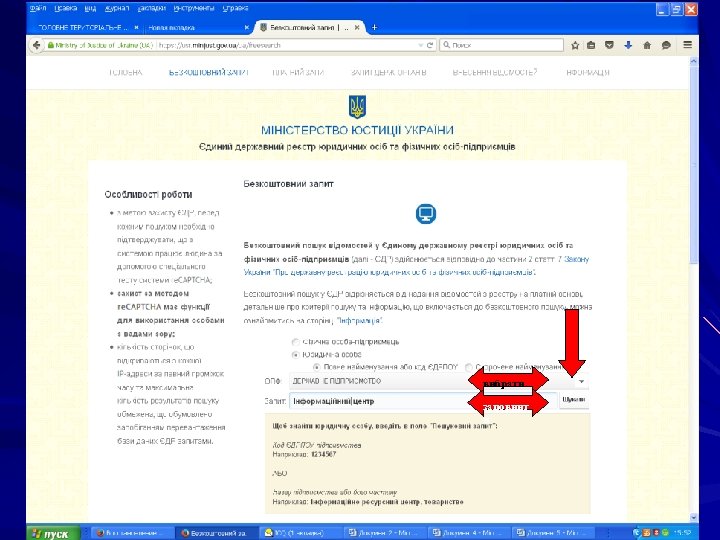The image size is (720, 540).
Task: Open taskbar item Документ 4 - Microsoft
Action: pyautogui.click(x=470, y=533)
